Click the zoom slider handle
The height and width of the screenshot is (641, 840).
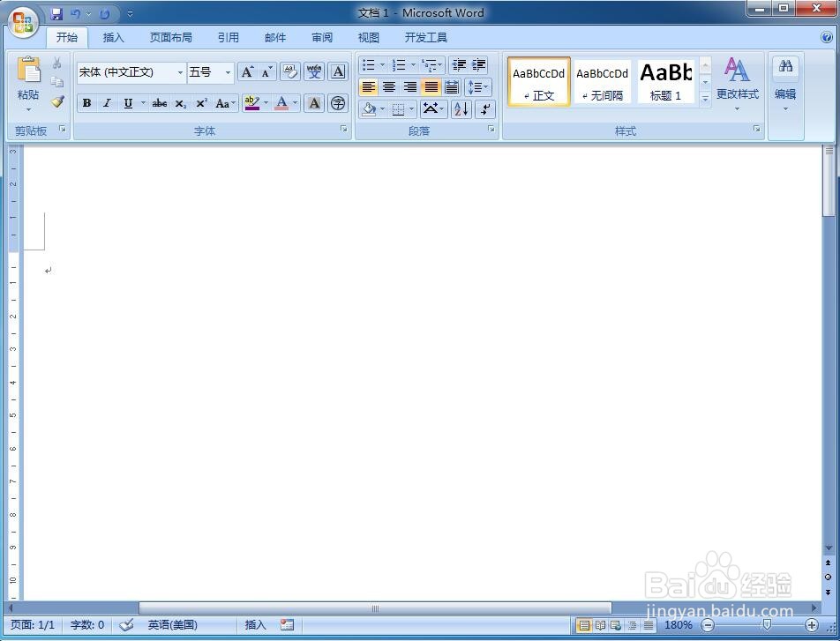[767, 624]
